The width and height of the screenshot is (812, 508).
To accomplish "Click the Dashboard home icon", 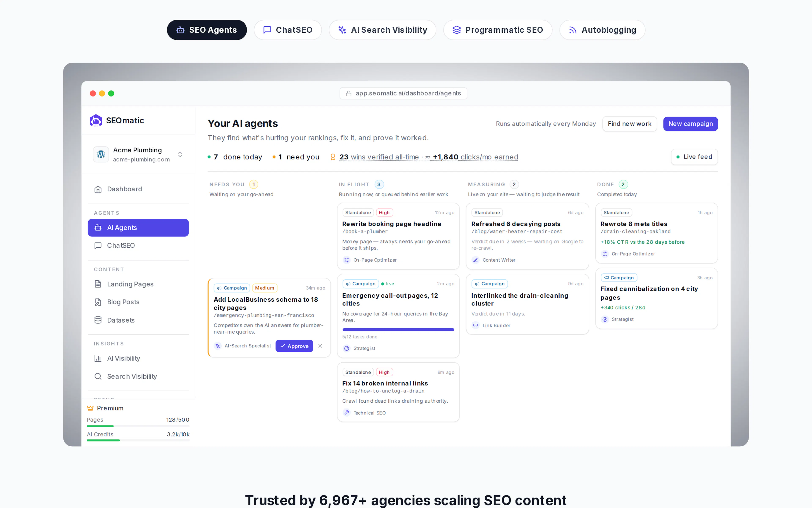I will (x=98, y=189).
